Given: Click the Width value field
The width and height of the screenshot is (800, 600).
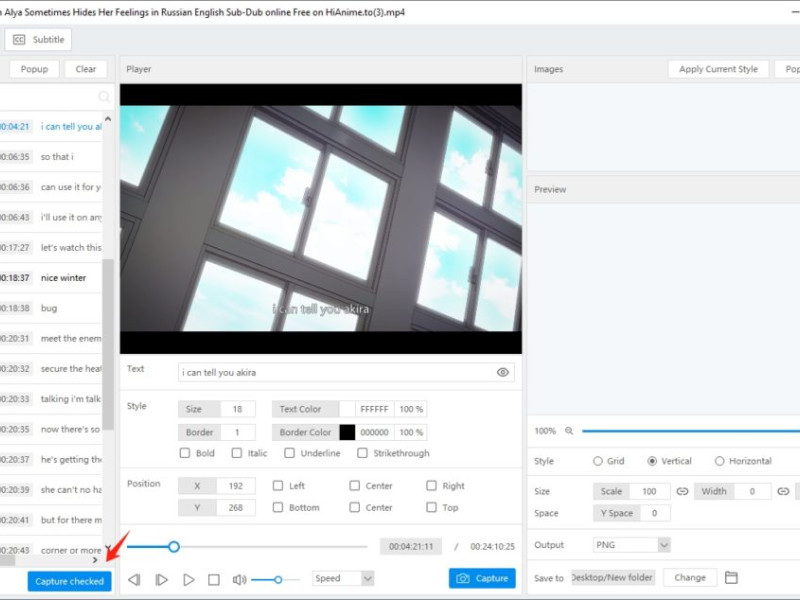Looking at the screenshot, I should pyautogui.click(x=752, y=491).
